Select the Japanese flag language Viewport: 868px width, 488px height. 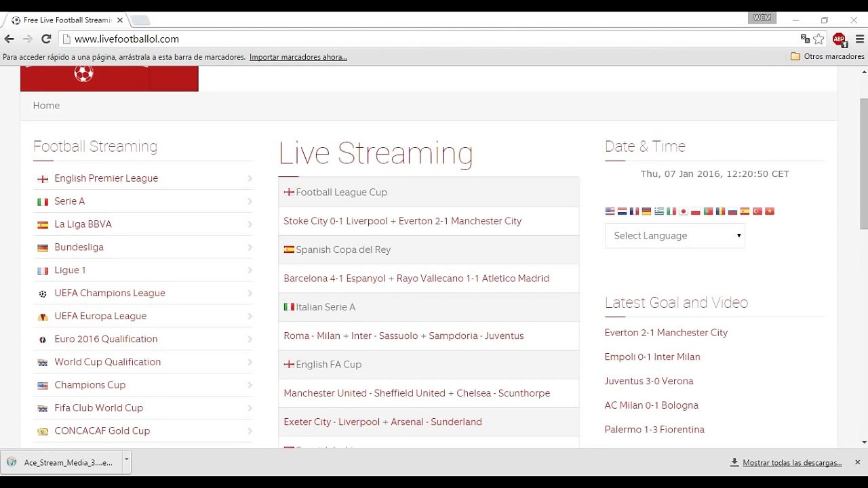tap(684, 211)
